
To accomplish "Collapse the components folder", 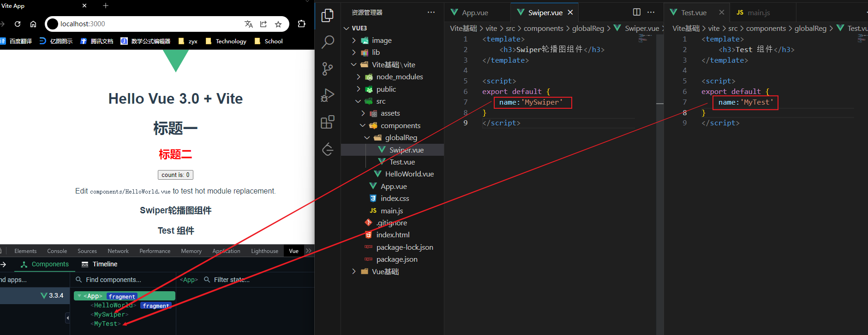I will pyautogui.click(x=363, y=125).
